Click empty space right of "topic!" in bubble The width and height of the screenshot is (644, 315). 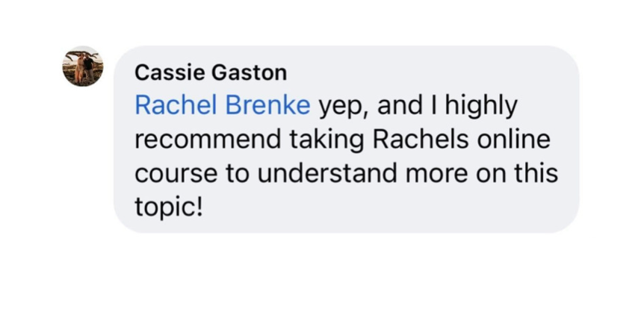(x=374, y=207)
